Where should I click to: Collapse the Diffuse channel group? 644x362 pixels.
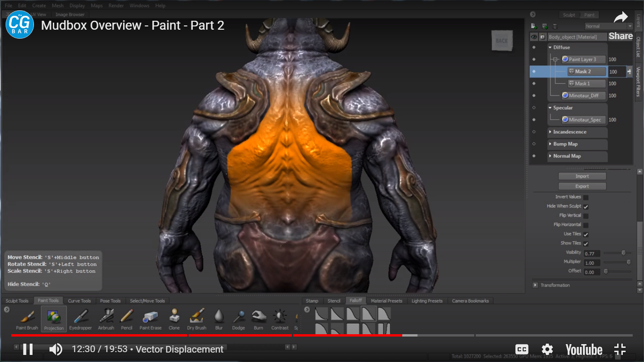click(x=550, y=48)
